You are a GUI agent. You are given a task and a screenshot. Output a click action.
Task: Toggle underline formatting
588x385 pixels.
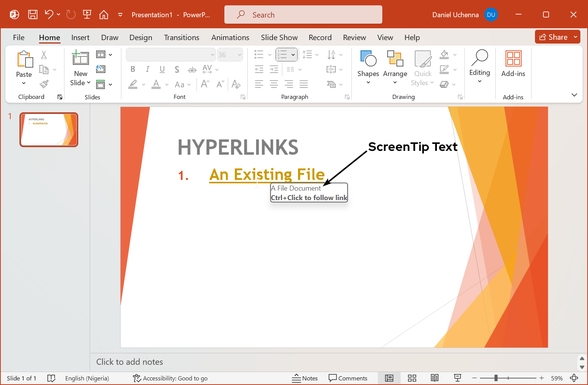[x=162, y=69]
